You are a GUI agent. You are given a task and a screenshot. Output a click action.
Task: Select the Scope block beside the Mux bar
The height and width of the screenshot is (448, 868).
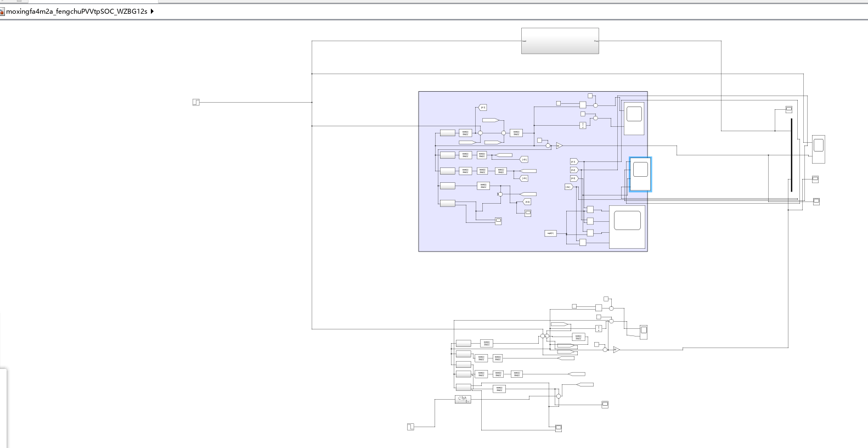click(x=818, y=149)
